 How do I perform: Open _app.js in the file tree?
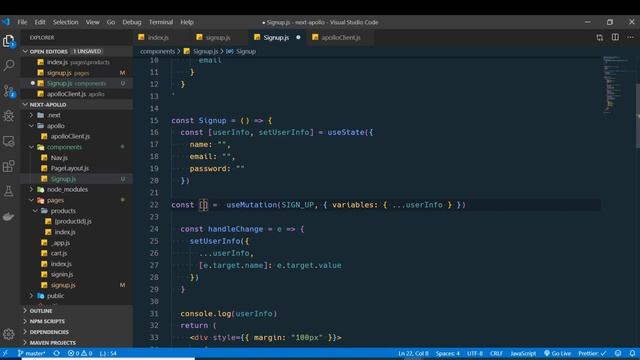(x=60, y=243)
